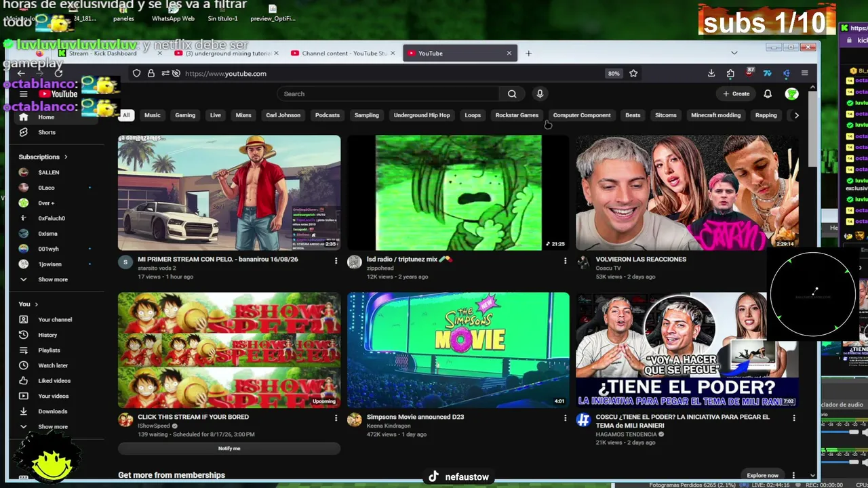Open the 1jowisen subscription channel
Viewport: 868px width, 488px height.
click(x=50, y=264)
